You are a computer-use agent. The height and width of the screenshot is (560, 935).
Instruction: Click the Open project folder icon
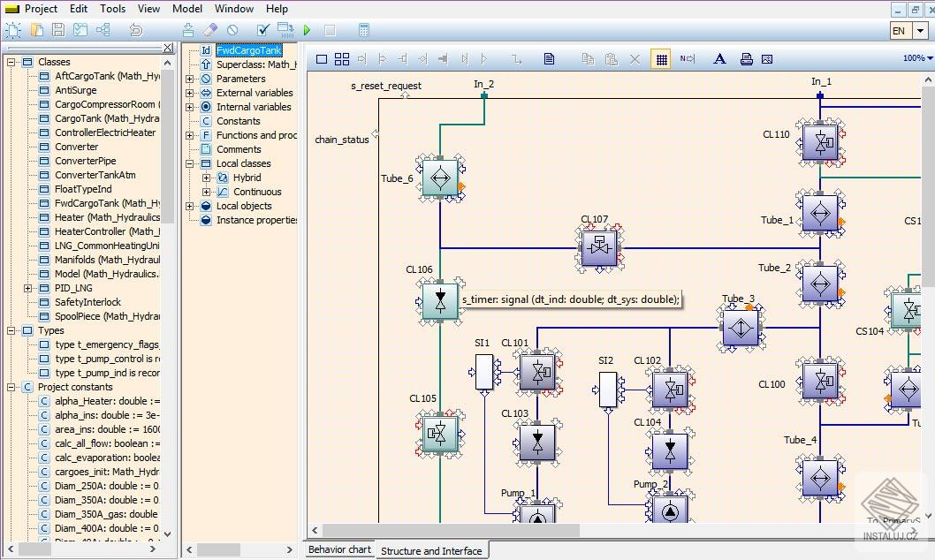pos(37,30)
